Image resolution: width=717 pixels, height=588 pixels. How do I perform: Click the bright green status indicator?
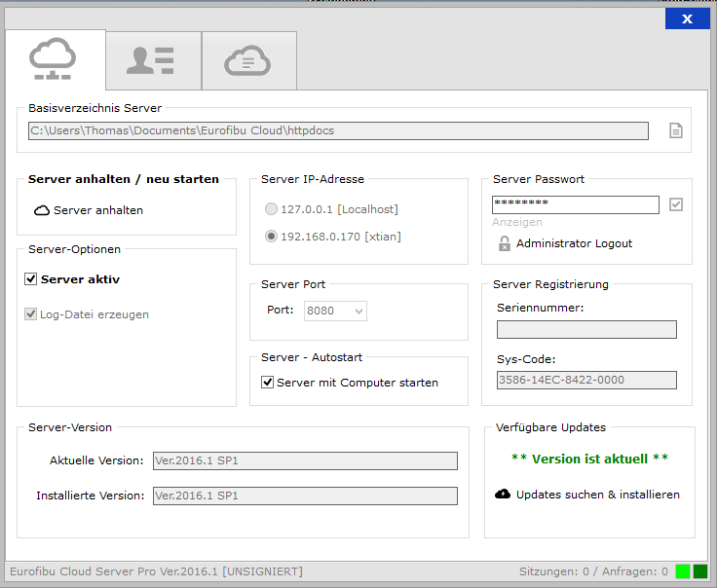click(x=683, y=571)
